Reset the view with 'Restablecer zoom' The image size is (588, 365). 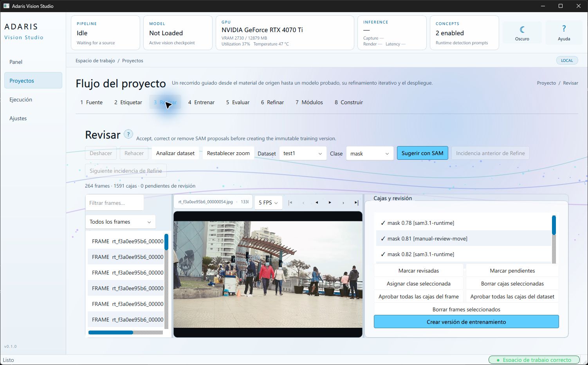pos(228,153)
